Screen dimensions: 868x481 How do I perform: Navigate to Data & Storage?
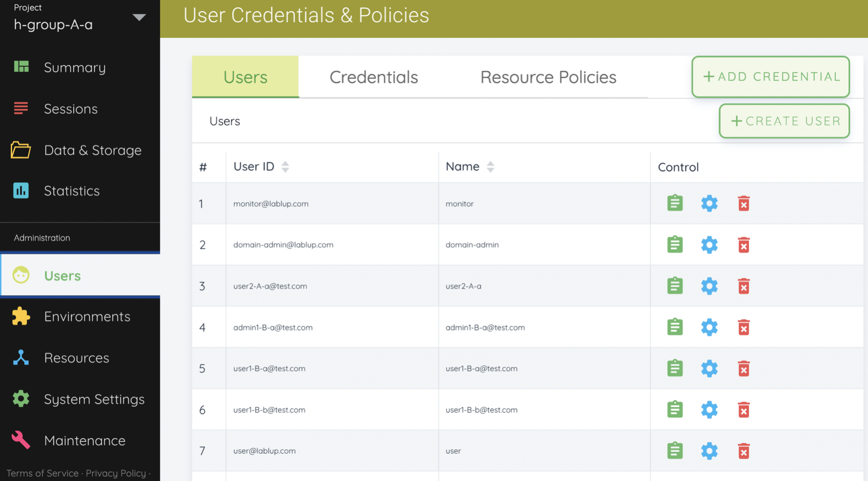click(80, 150)
